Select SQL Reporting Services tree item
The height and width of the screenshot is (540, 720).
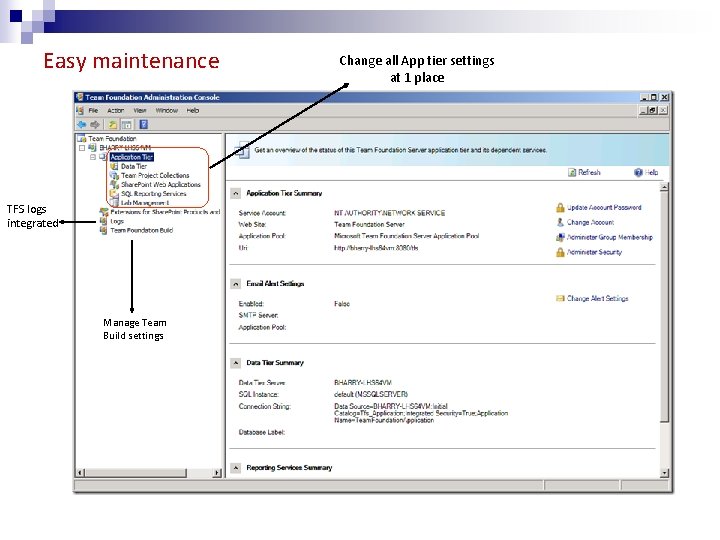pos(154,194)
